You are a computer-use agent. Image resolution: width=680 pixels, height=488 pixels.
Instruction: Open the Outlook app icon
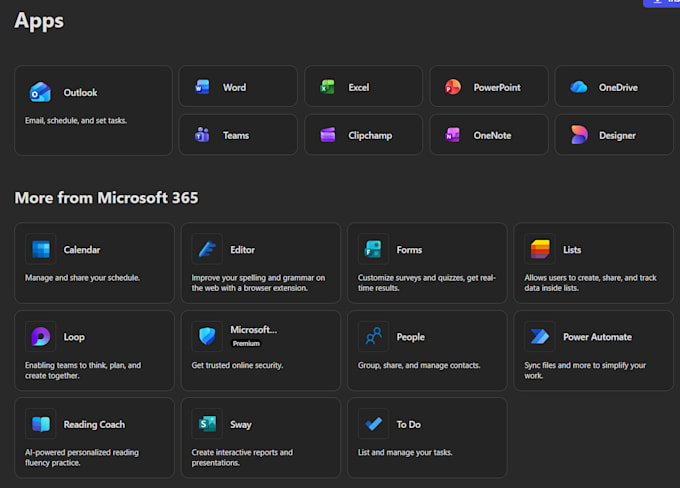click(x=40, y=92)
